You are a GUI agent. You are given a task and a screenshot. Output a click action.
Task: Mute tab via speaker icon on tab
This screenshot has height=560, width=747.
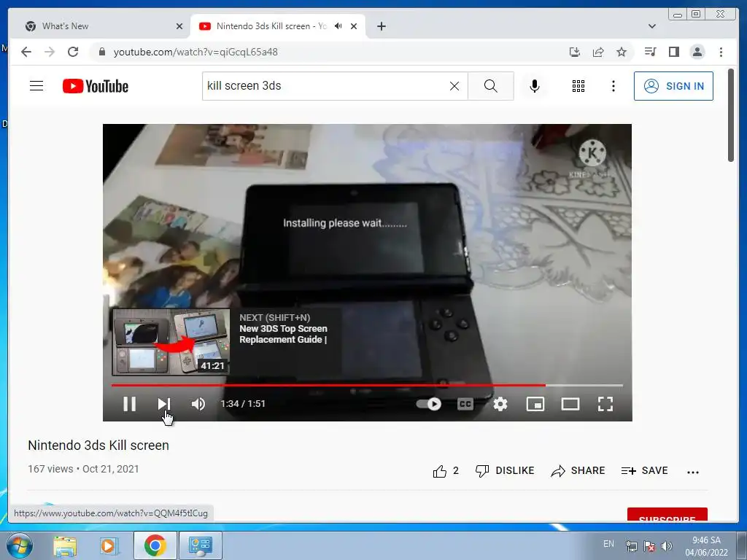pos(338,26)
